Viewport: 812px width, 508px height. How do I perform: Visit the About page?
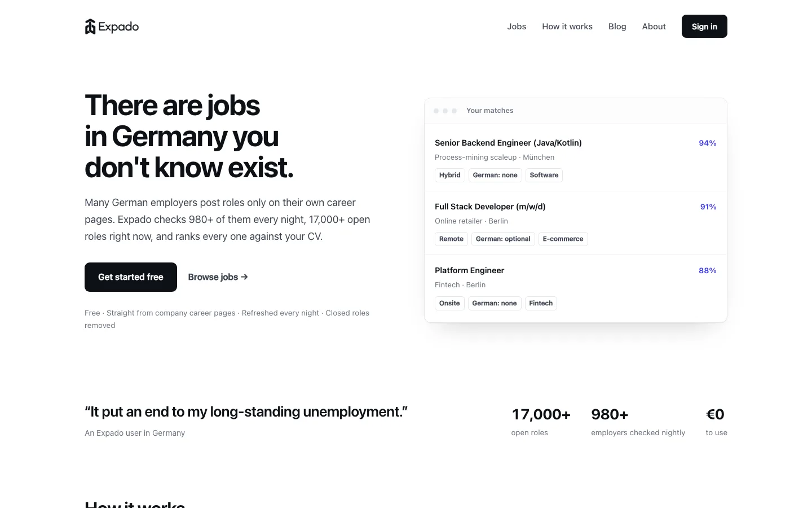click(654, 27)
